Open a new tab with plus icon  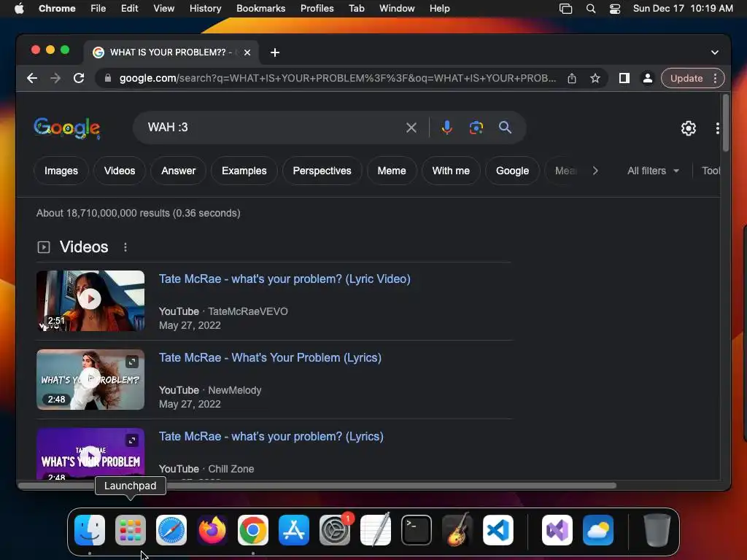[275, 52]
